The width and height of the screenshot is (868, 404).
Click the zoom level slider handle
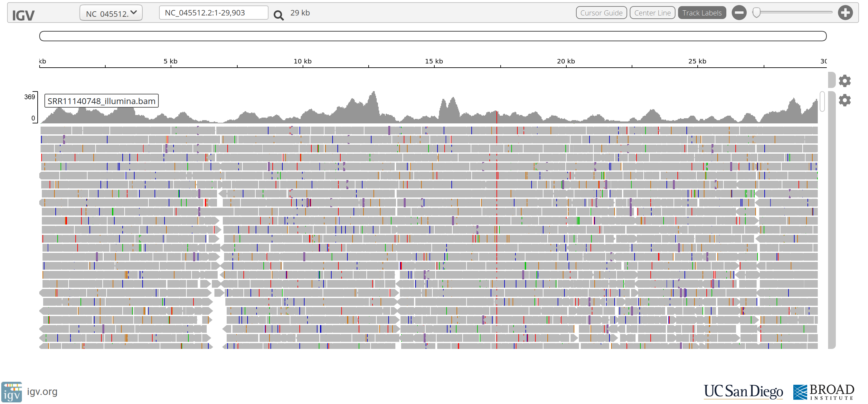[x=757, y=13]
